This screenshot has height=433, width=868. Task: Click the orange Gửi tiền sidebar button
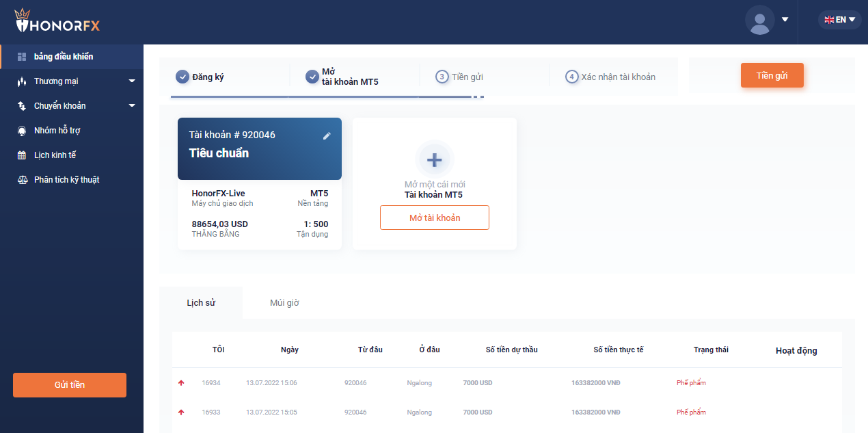click(x=70, y=385)
